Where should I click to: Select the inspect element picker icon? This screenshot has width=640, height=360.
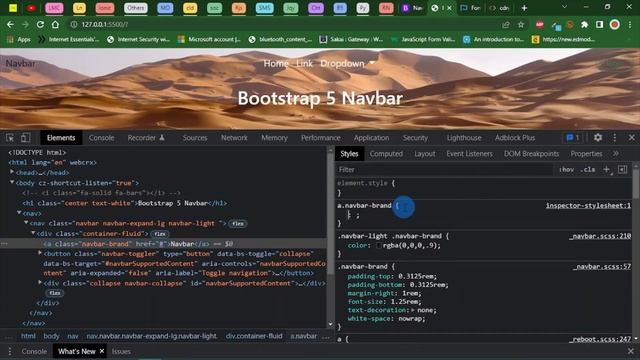[x=10, y=138]
